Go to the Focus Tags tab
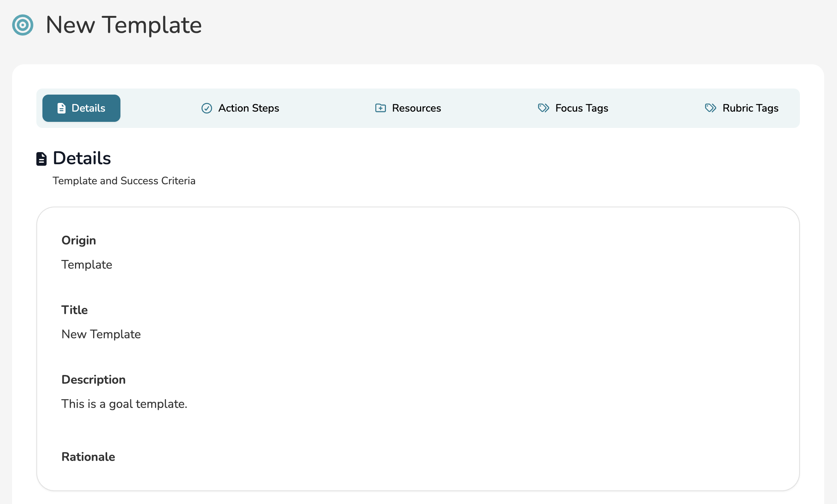 [x=581, y=108]
